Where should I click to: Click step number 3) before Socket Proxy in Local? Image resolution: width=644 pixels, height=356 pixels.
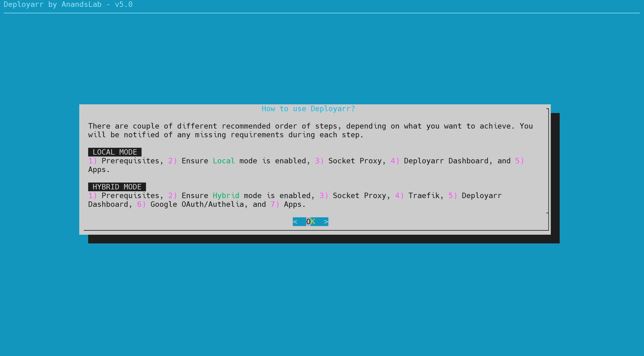[x=319, y=161]
